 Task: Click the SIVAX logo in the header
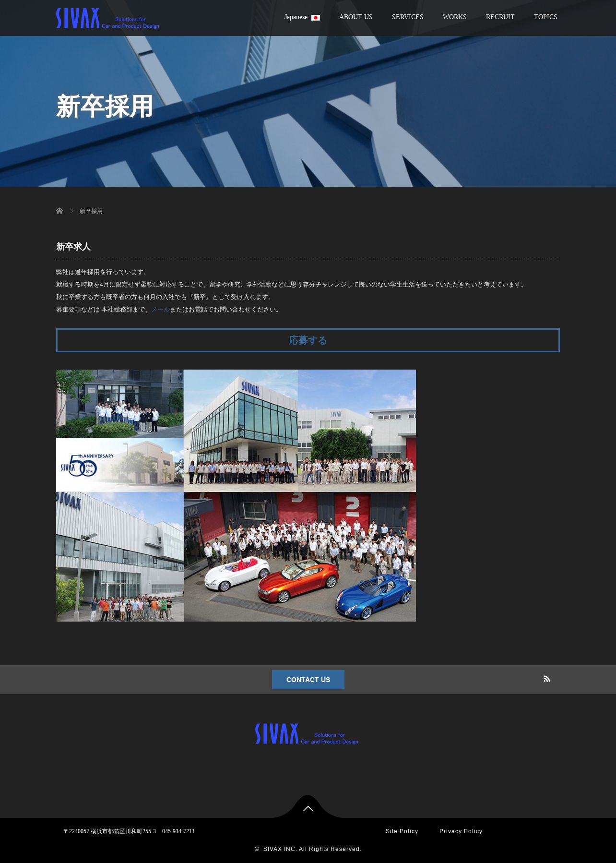(x=107, y=18)
